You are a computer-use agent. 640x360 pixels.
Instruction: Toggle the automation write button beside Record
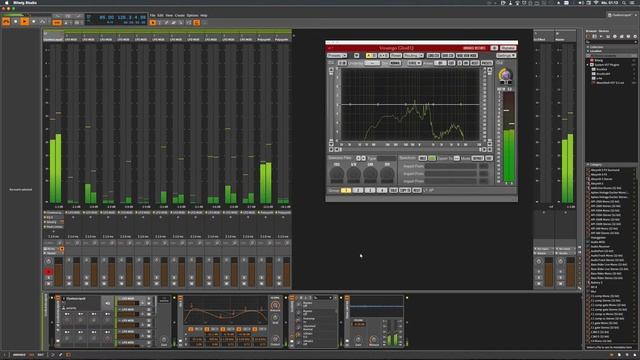pos(42,22)
